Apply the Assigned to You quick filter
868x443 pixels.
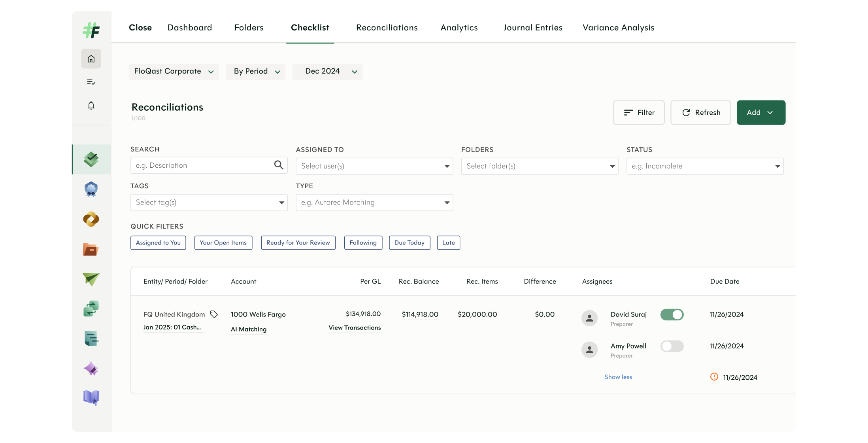pos(158,243)
